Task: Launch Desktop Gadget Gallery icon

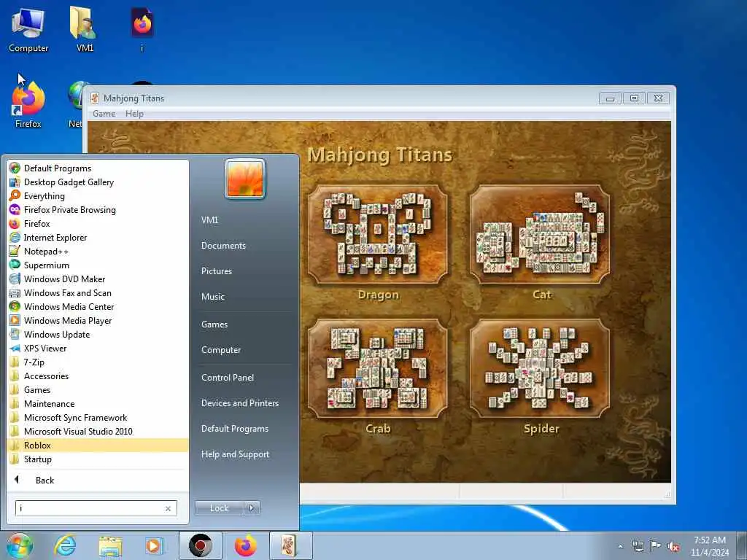Action: pos(15,182)
